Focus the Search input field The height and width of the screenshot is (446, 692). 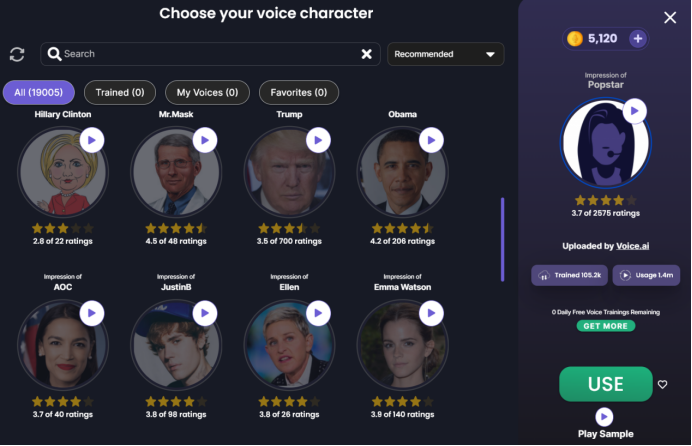tap(210, 54)
